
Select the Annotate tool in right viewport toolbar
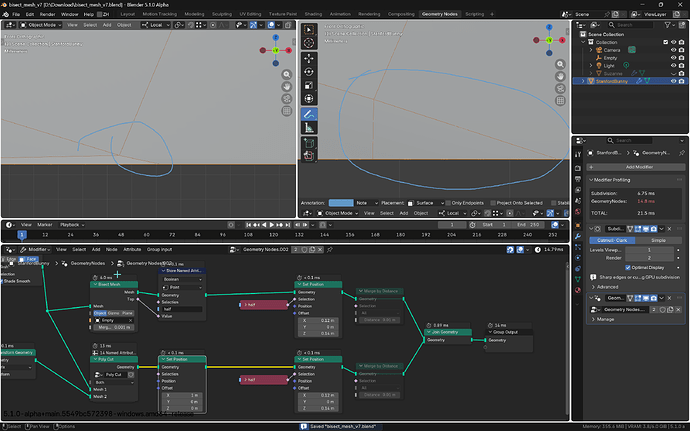pos(309,114)
